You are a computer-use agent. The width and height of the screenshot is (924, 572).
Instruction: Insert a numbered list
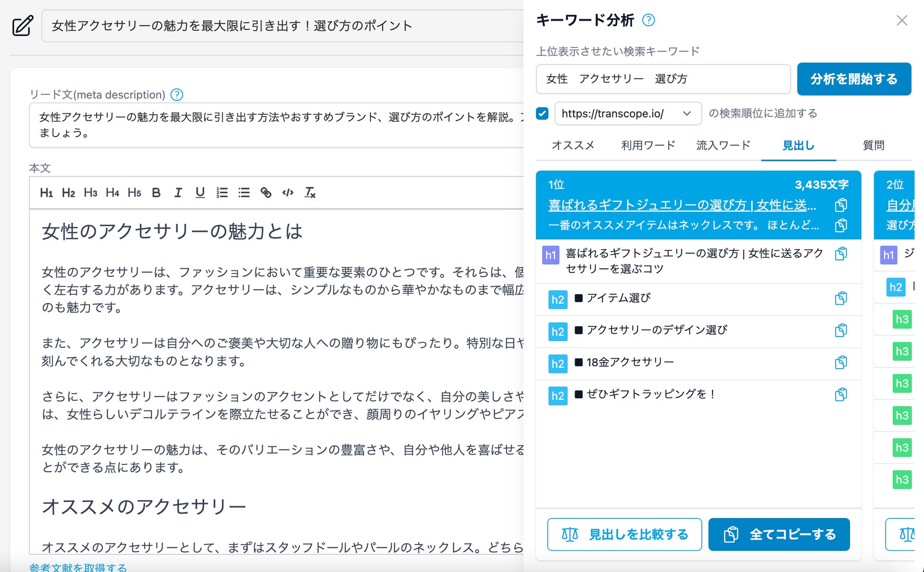(222, 192)
